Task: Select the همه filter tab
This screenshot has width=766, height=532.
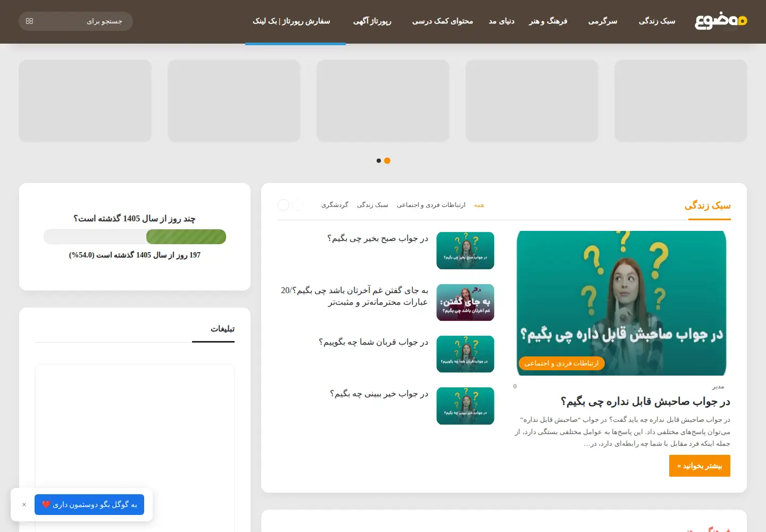Action: [x=479, y=205]
